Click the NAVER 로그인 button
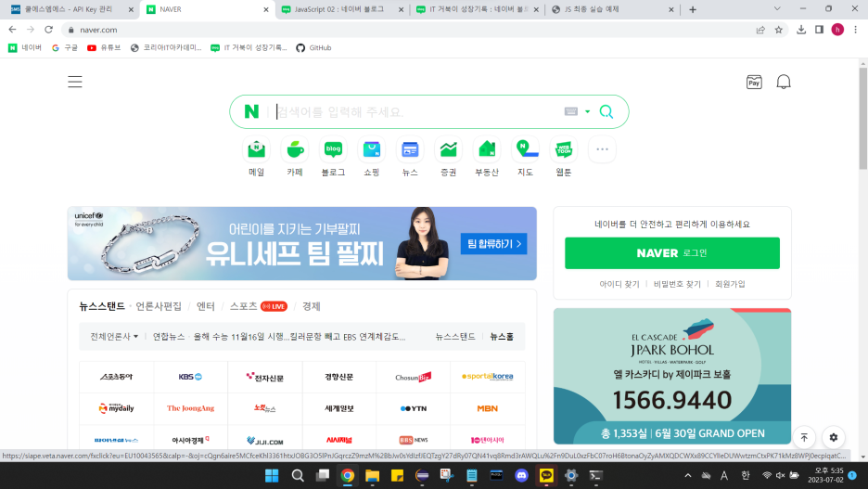 [x=672, y=253]
